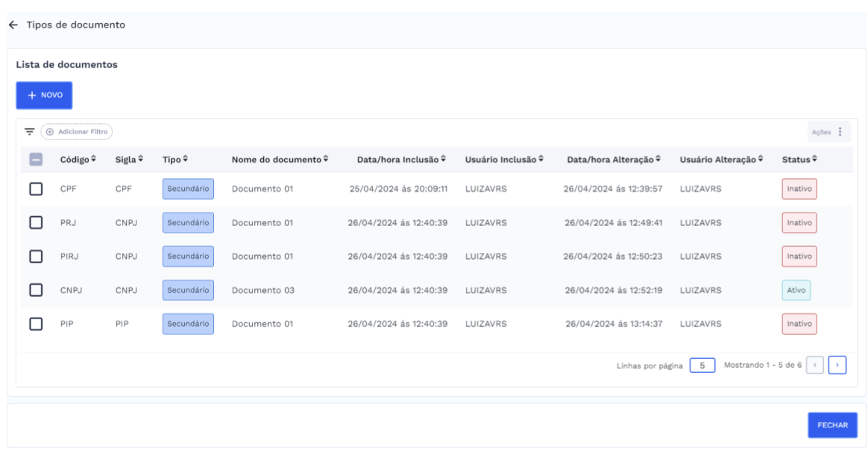
Task: Open the Ações three-dot menu
Action: [x=840, y=132]
